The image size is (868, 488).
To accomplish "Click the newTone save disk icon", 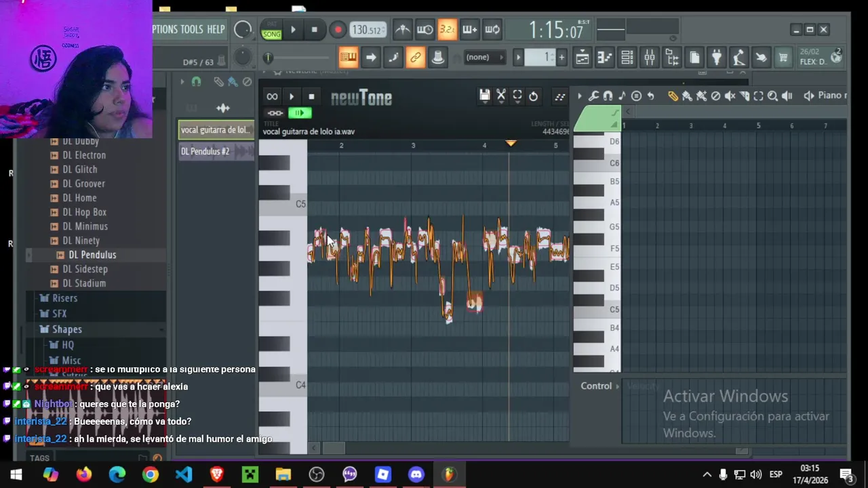I will 484,96.
